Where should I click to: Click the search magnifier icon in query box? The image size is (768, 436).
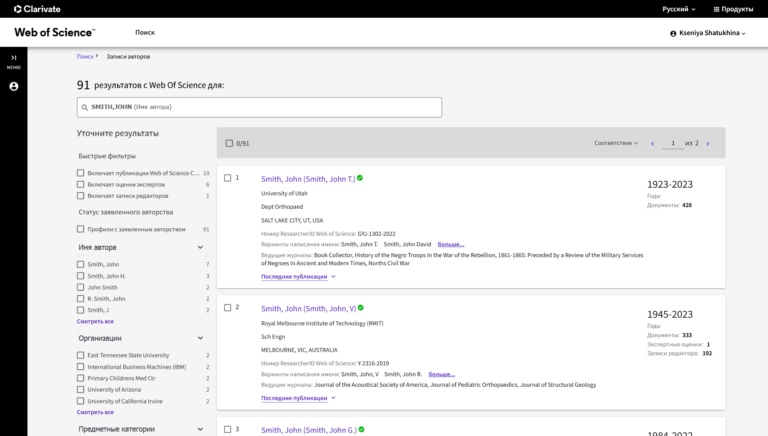point(85,107)
